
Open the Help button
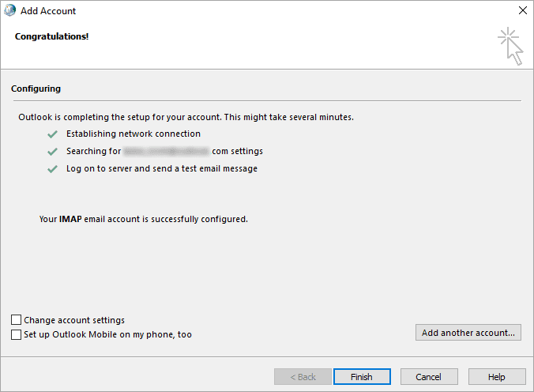click(x=497, y=377)
